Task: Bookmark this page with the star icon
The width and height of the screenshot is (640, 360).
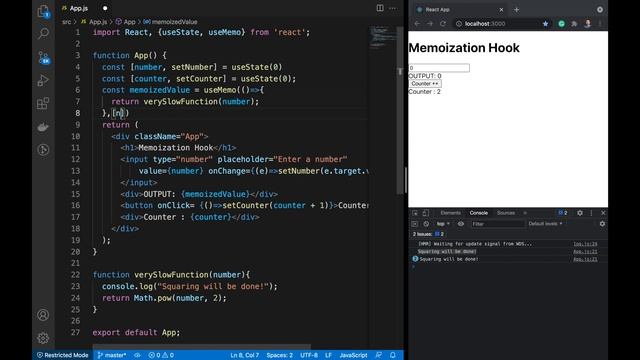Action: (545, 24)
